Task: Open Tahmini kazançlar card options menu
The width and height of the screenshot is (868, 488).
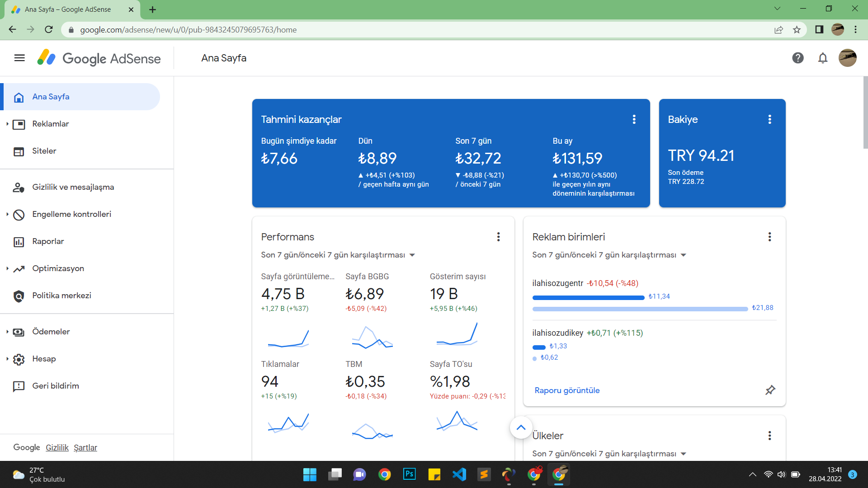Action: tap(634, 119)
